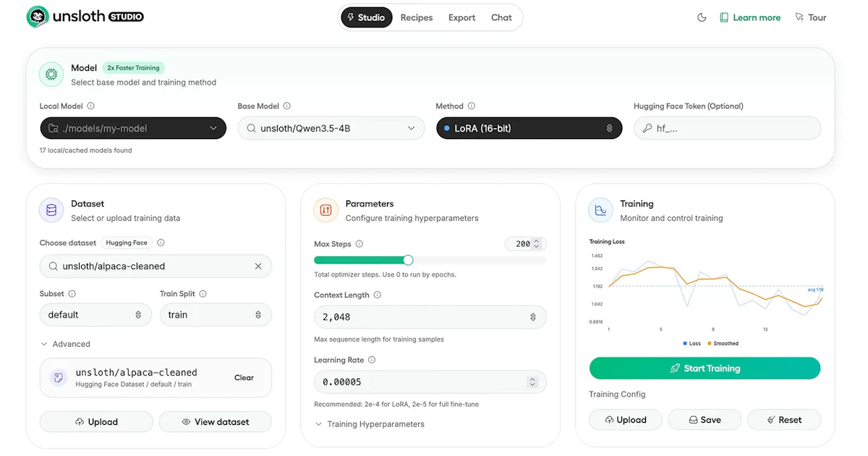Show info for Local Model
Viewport: 868px width, 456px height.
[x=90, y=106]
